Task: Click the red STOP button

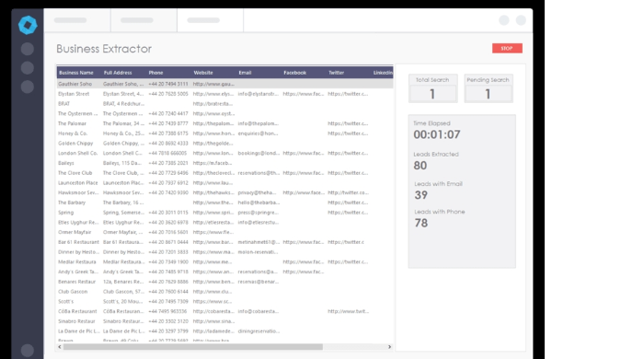Action: pos(507,48)
